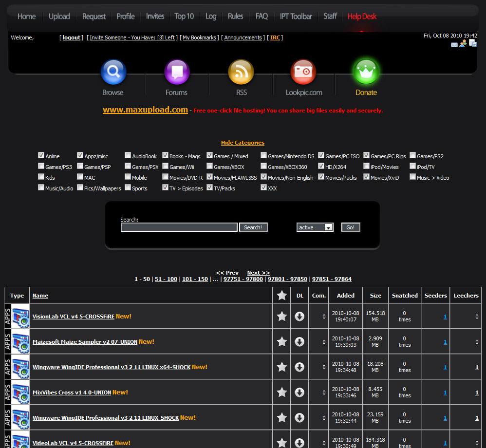Click the torrent search input field
Viewport: 486px width, 448px height.
coord(179,227)
